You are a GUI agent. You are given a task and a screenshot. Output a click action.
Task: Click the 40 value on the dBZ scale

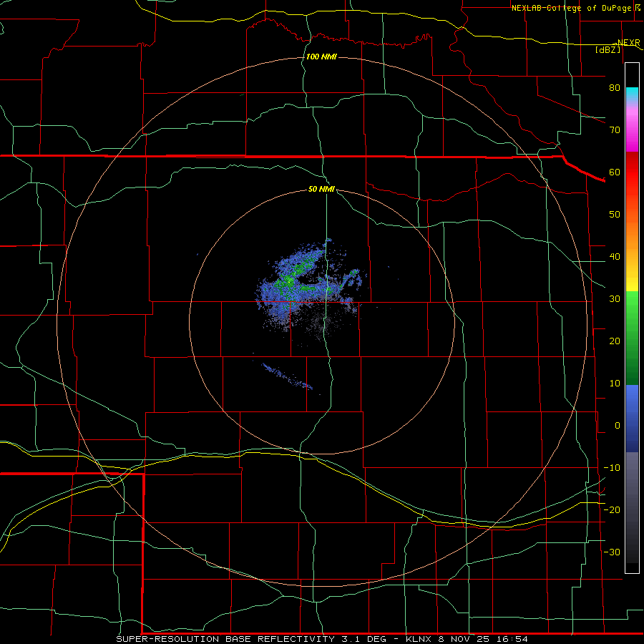[x=615, y=257]
